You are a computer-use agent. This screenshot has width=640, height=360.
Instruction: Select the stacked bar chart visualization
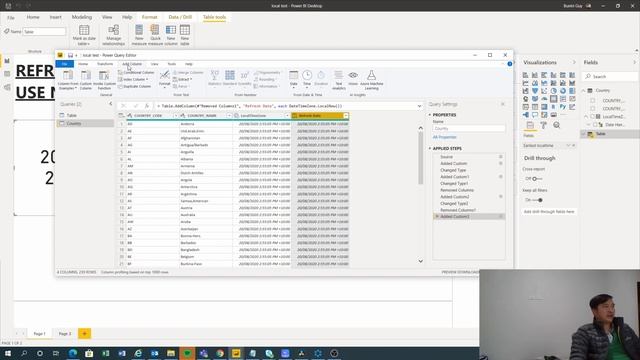(x=525, y=75)
